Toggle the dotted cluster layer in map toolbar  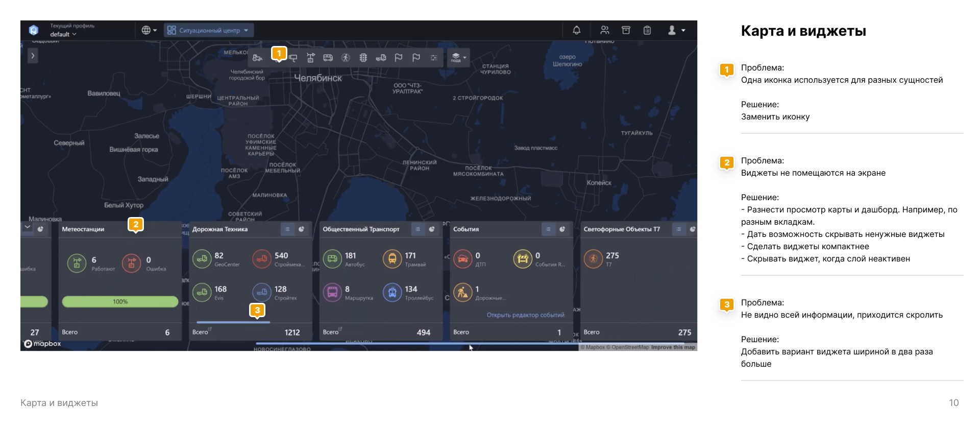click(434, 58)
